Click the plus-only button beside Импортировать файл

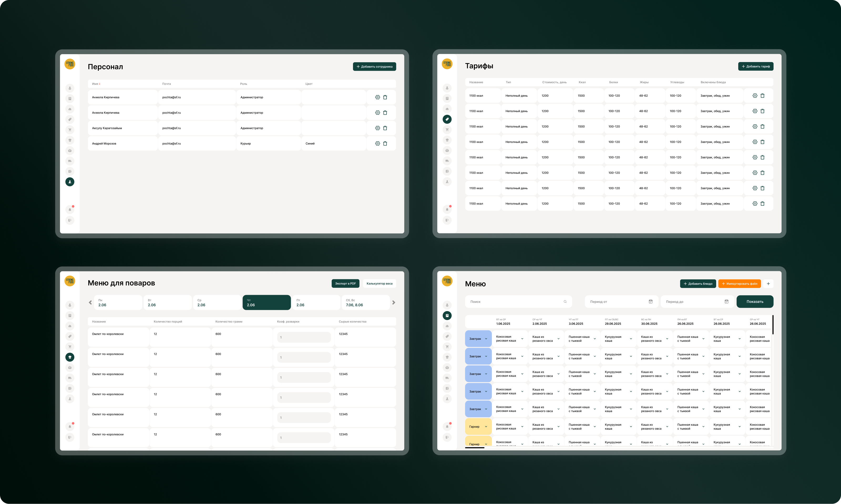point(768,284)
